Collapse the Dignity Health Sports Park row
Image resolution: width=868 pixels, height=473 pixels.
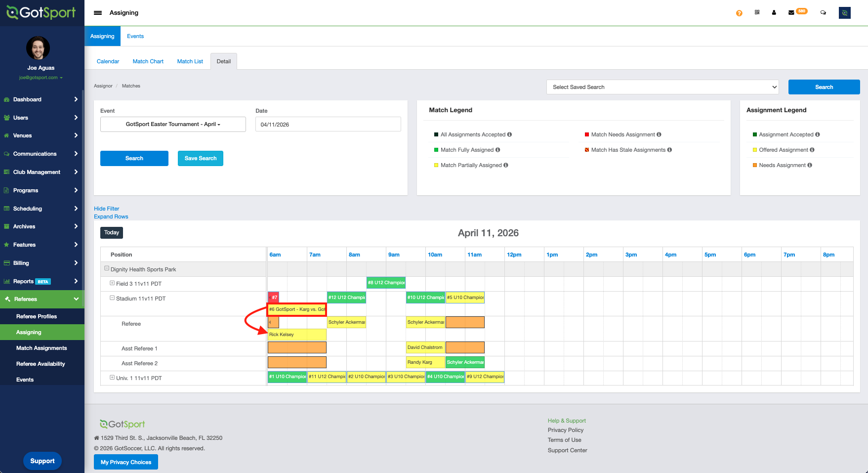(x=107, y=269)
